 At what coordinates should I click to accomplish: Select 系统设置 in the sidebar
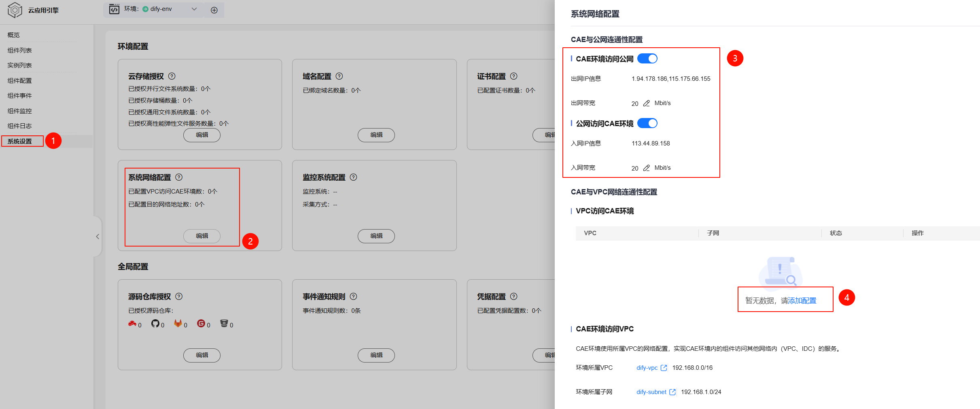point(19,141)
